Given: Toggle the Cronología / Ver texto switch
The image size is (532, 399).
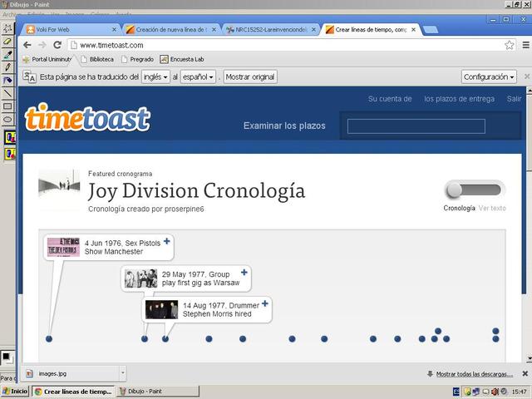Looking at the screenshot, I should tap(475, 190).
